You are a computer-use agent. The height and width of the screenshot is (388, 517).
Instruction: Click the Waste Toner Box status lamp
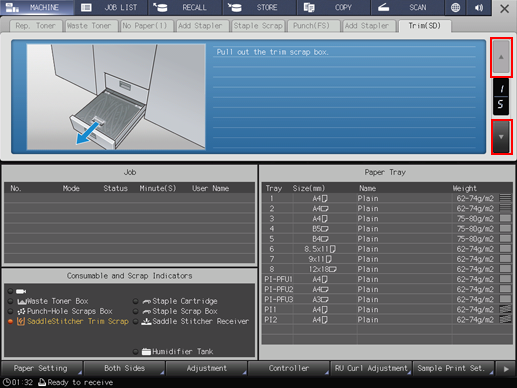(x=10, y=301)
